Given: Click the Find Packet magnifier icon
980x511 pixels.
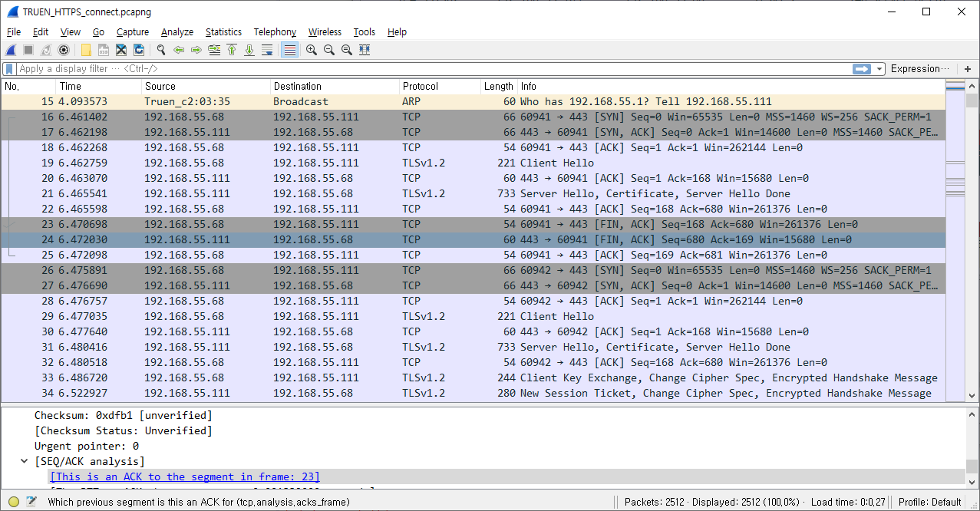Looking at the screenshot, I should (161, 50).
